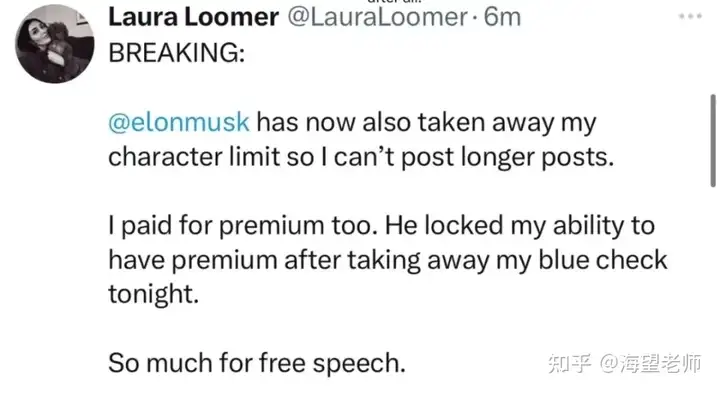Click Laura Loomer's profile avatar picture

coord(55,44)
